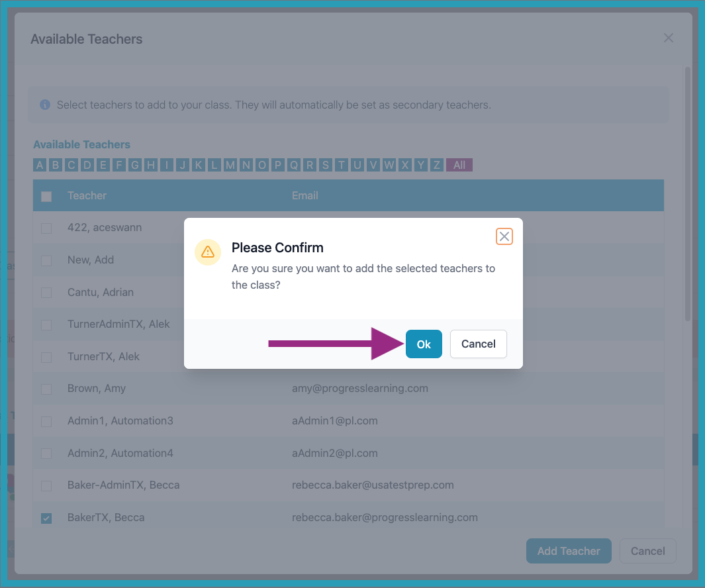Filter teachers by letter O
This screenshot has height=588, width=705.
262,165
